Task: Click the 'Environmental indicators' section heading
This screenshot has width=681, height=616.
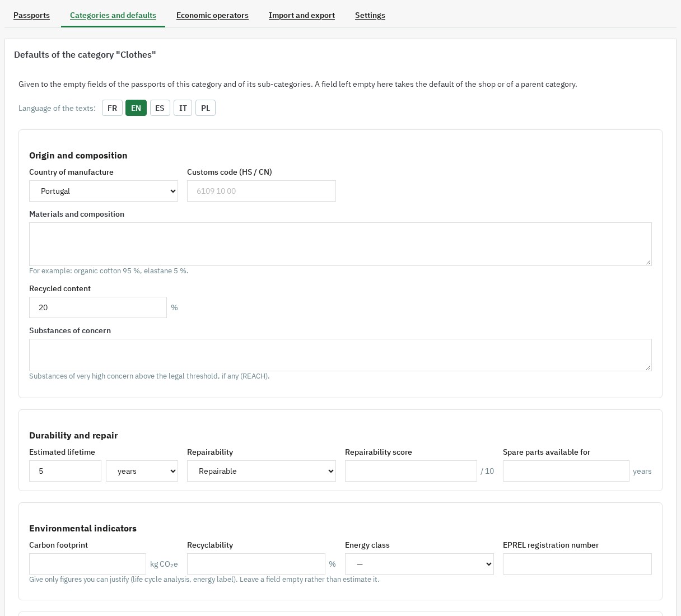Action: pos(83,528)
